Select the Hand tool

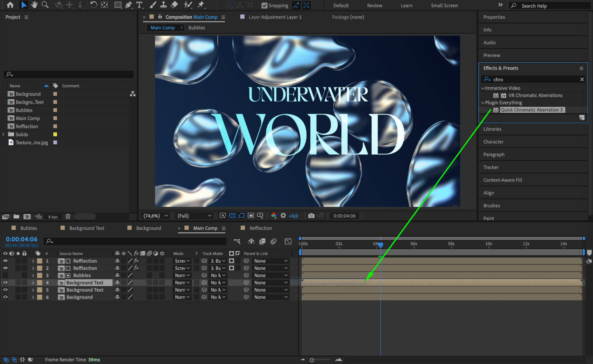tap(34, 5)
